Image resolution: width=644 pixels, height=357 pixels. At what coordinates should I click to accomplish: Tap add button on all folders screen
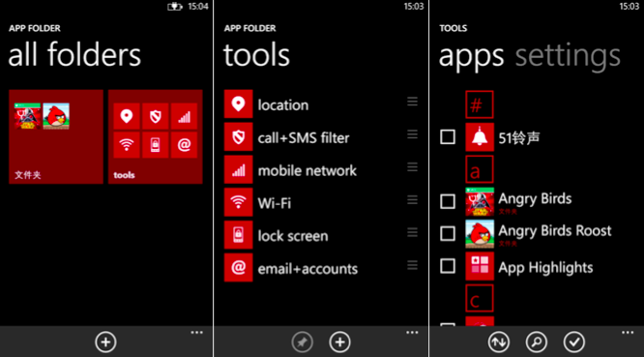[x=105, y=342]
